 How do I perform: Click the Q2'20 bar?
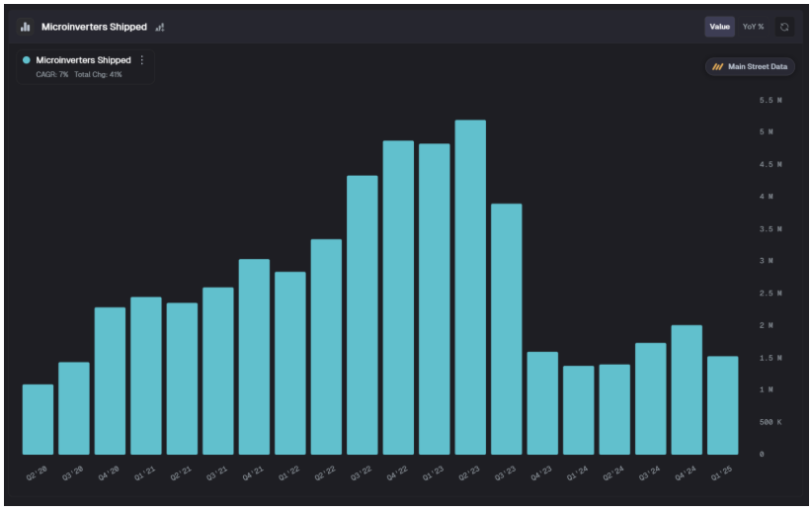(x=38, y=419)
